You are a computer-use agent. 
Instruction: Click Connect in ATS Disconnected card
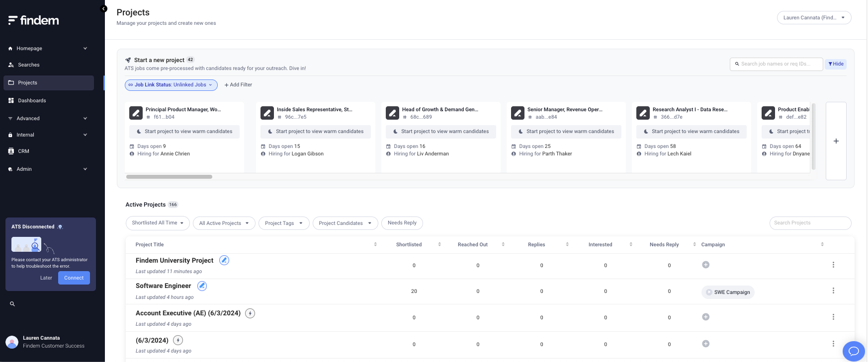tap(74, 278)
